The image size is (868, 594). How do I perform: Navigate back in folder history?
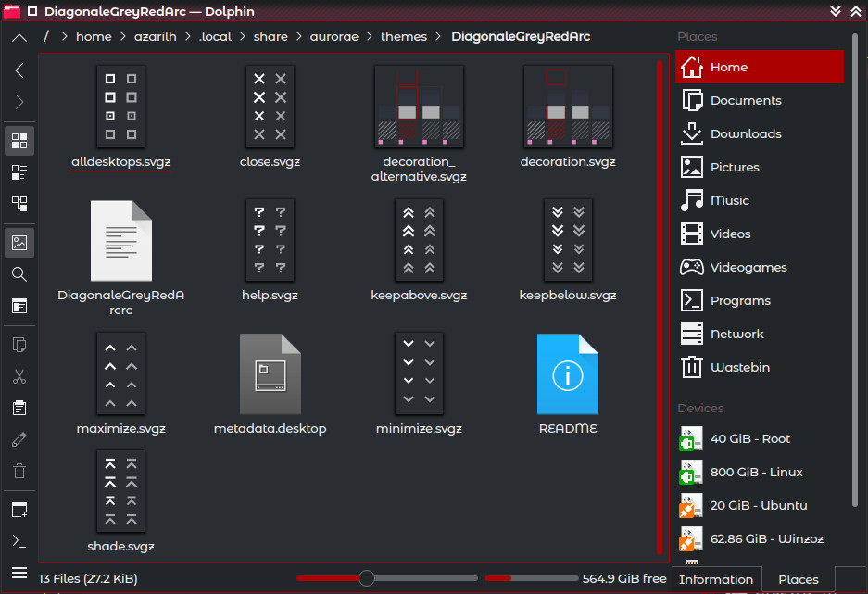19,70
